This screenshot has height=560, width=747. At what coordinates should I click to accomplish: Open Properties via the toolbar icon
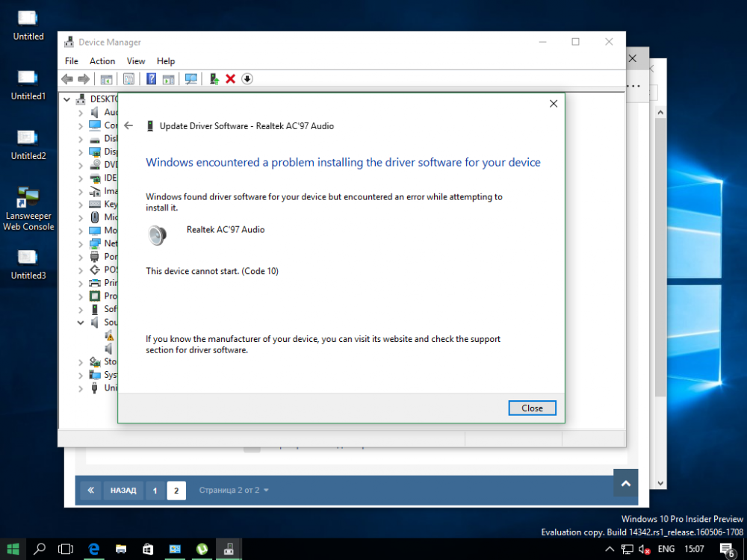128,79
